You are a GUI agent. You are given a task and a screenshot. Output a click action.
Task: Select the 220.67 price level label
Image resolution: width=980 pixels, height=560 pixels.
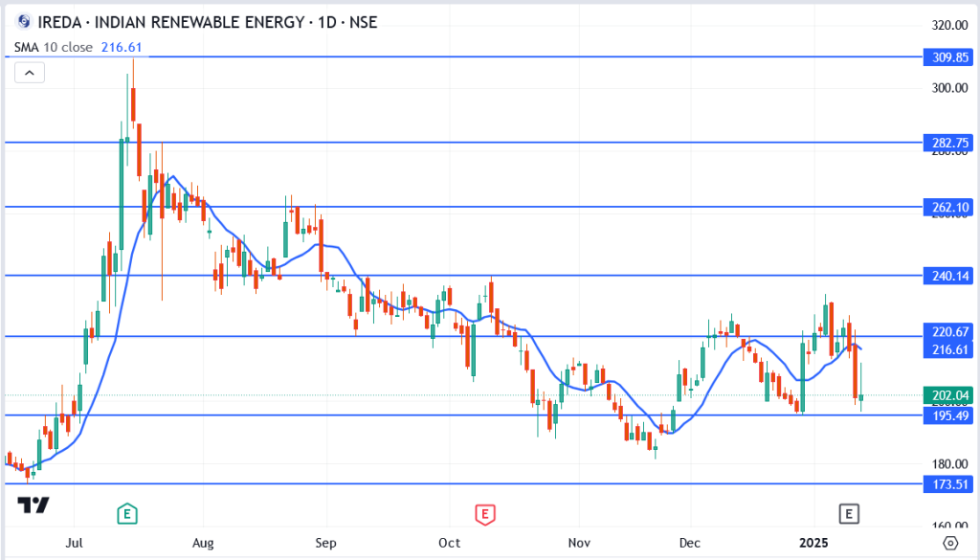(945, 331)
